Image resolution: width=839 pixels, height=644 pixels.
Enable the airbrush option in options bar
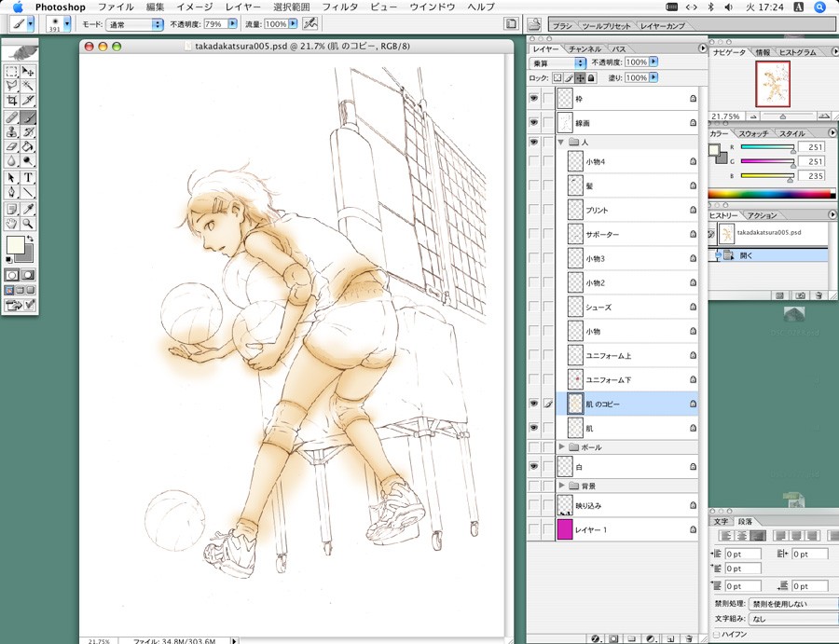click(309, 23)
